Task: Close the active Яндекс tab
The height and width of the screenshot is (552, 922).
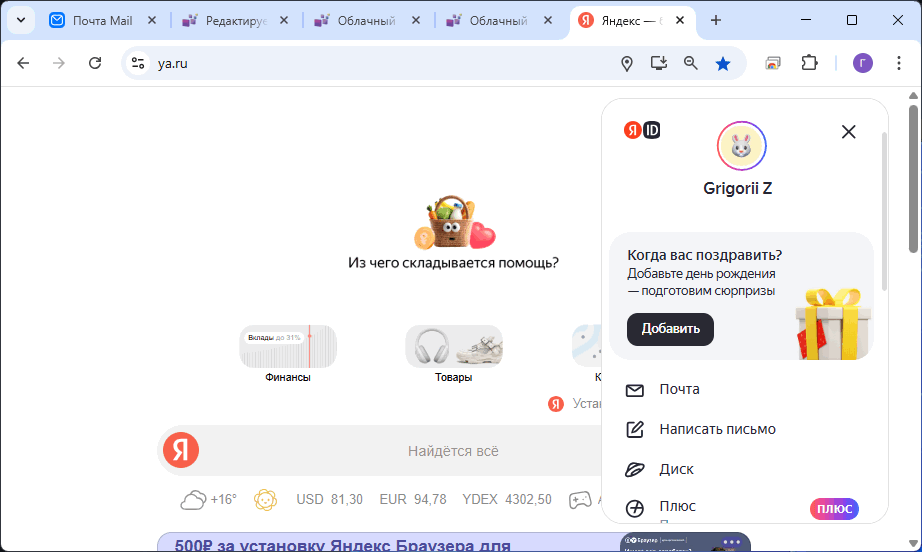Action: pos(680,21)
